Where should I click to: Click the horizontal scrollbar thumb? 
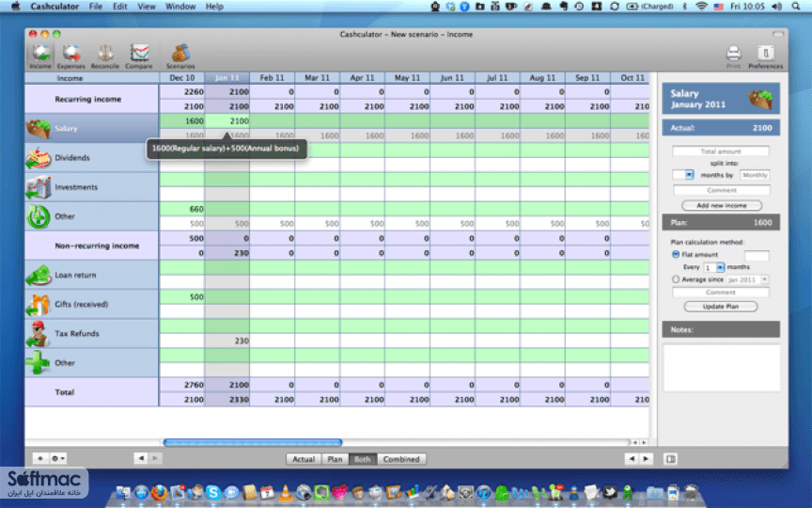pyautogui.click(x=253, y=442)
